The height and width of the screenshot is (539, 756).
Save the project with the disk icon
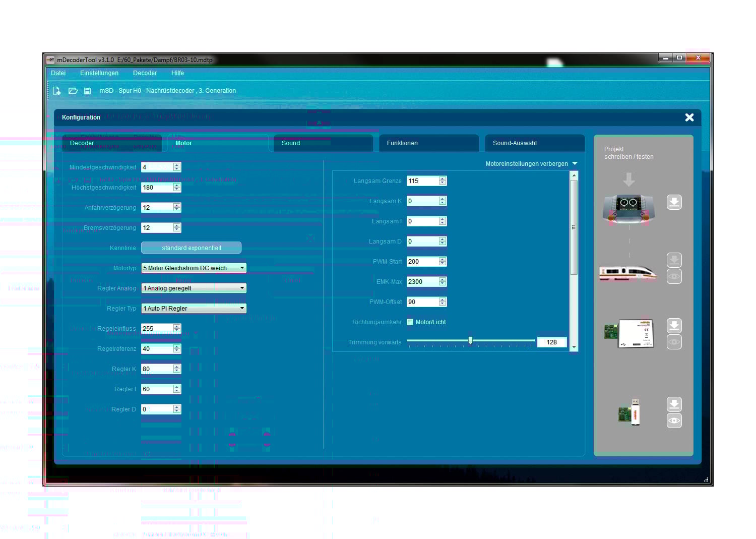click(87, 91)
